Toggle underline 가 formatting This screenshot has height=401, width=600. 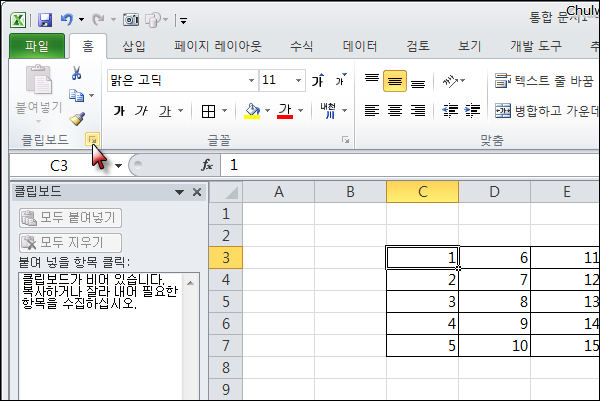click(165, 111)
